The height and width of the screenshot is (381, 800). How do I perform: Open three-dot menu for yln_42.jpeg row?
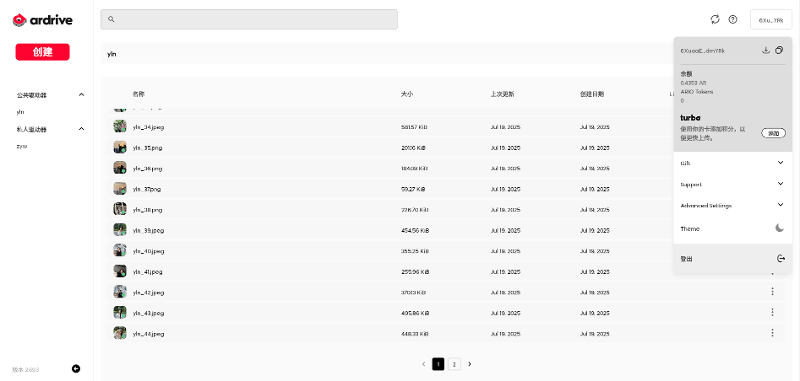click(772, 291)
